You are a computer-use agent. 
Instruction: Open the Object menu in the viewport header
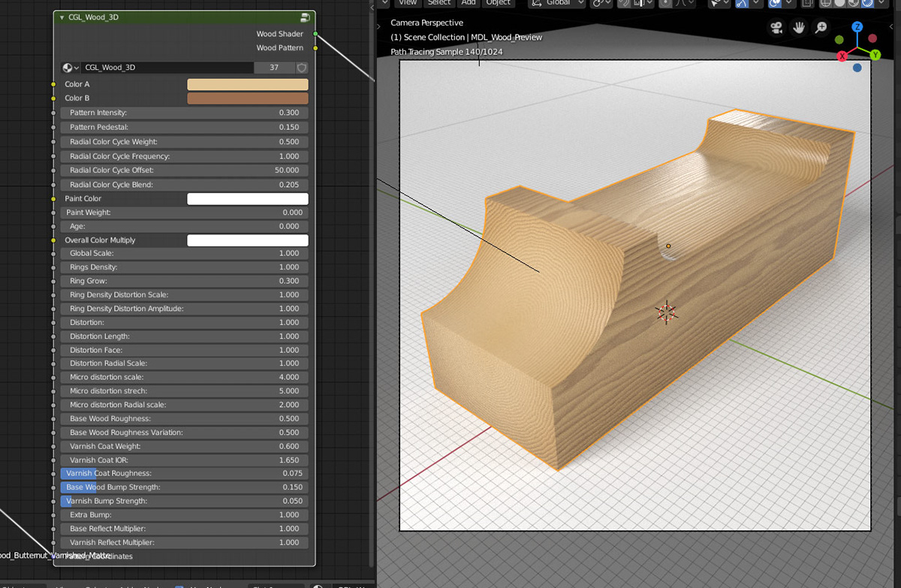click(499, 3)
